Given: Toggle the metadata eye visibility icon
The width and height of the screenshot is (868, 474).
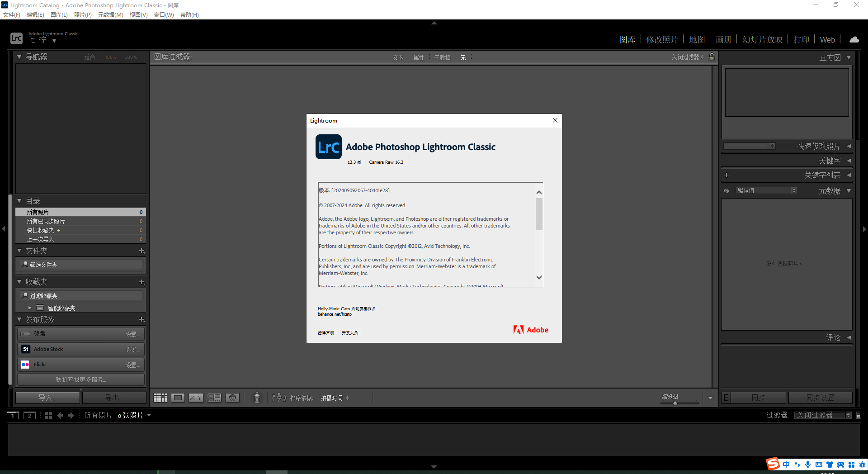Looking at the screenshot, I should pos(726,190).
